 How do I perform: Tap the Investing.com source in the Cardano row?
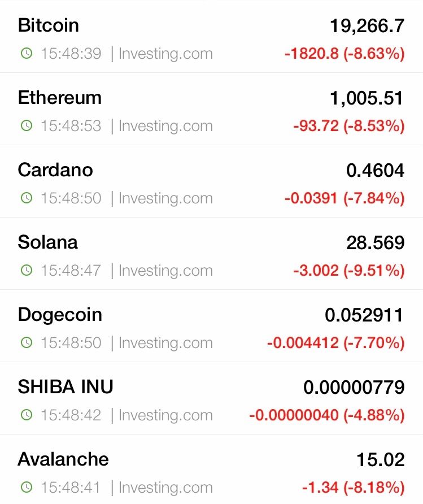point(165,198)
